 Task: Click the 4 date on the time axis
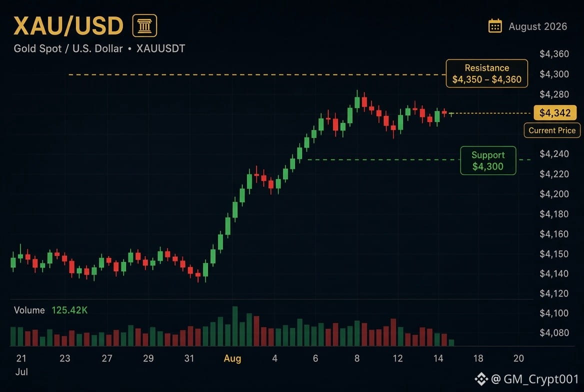coord(275,358)
